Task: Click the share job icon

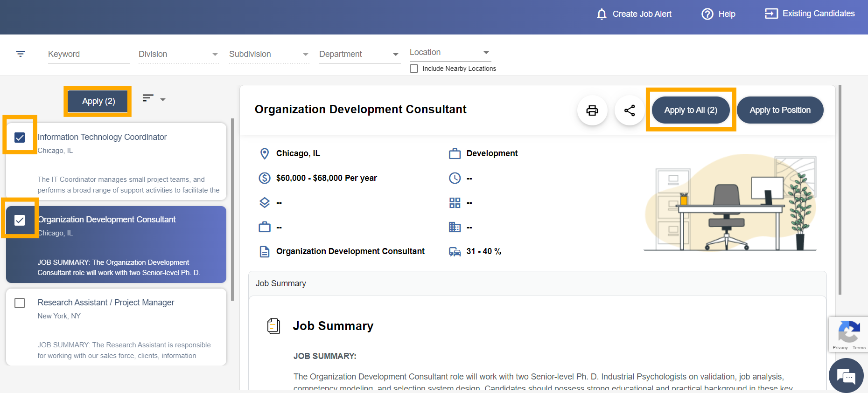Action: pos(630,110)
